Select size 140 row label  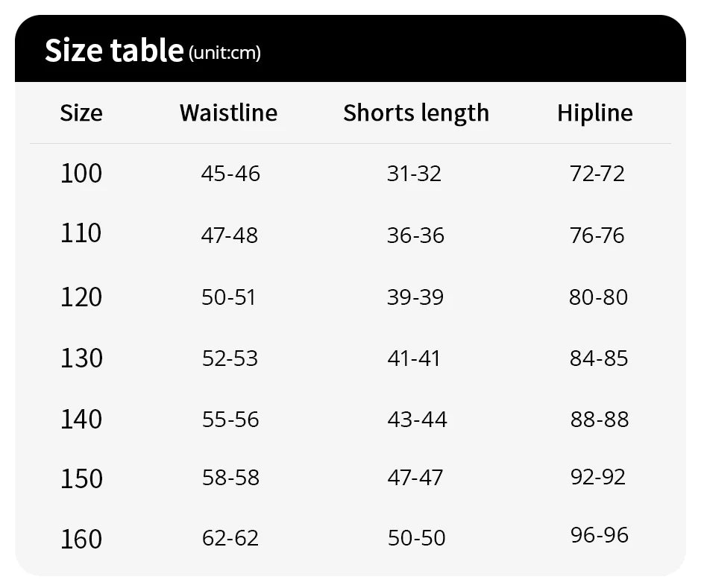(81, 419)
